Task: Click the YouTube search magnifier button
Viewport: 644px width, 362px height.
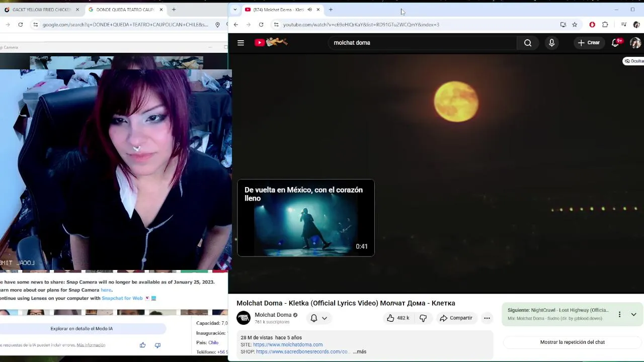Action: point(528,43)
